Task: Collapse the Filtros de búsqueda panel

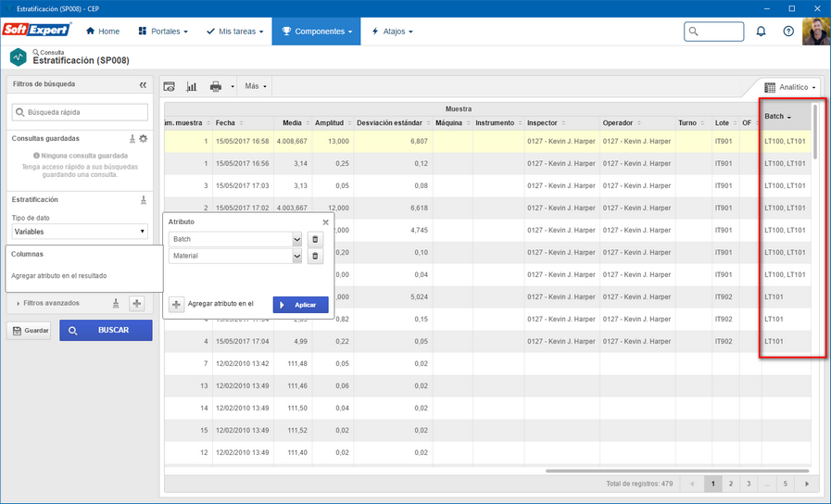Action: pos(143,85)
